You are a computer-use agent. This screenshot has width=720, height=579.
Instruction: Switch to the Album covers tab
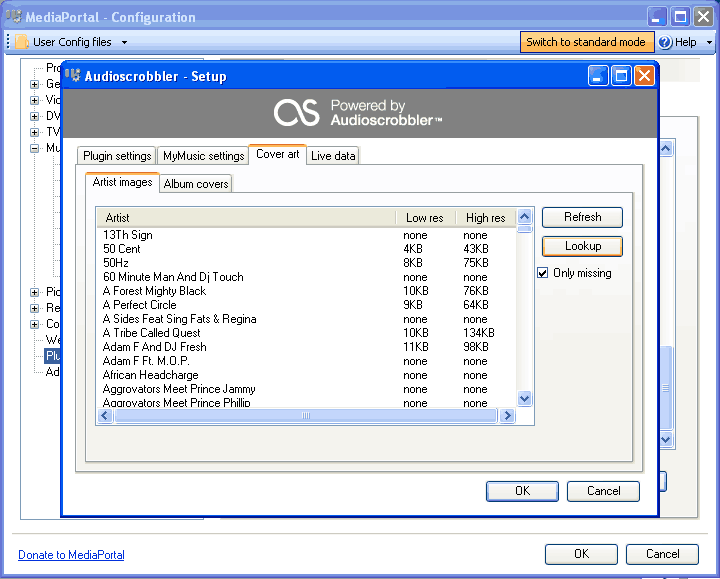(196, 184)
